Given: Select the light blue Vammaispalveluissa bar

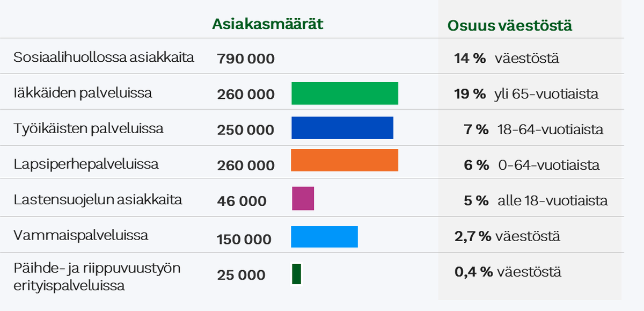Looking at the screenshot, I should 324,237.
